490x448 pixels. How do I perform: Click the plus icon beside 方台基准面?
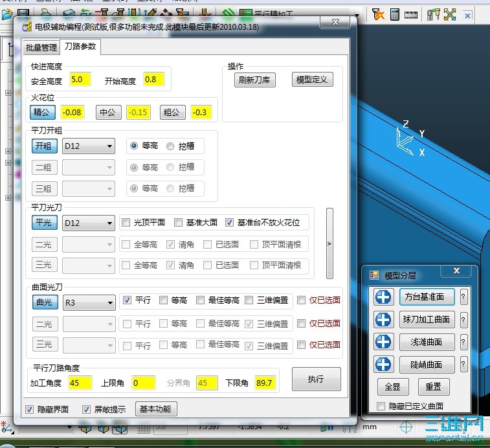(x=383, y=297)
